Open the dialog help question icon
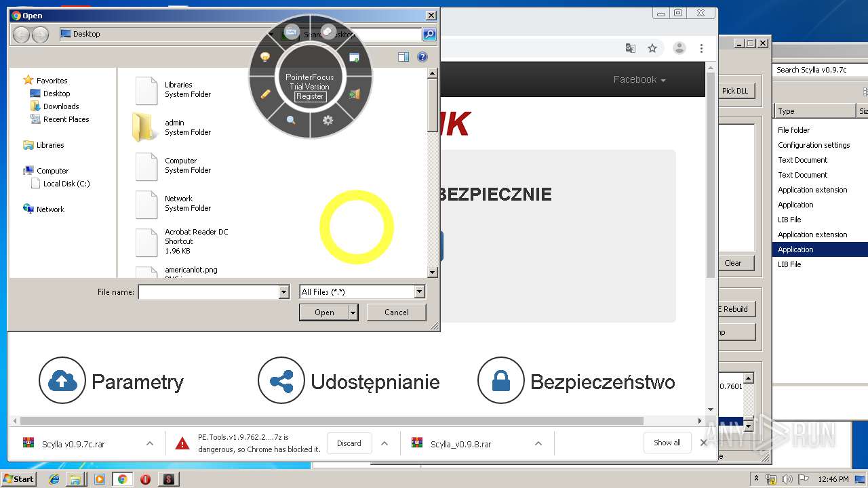Viewport: 868px width, 488px height. (x=422, y=58)
